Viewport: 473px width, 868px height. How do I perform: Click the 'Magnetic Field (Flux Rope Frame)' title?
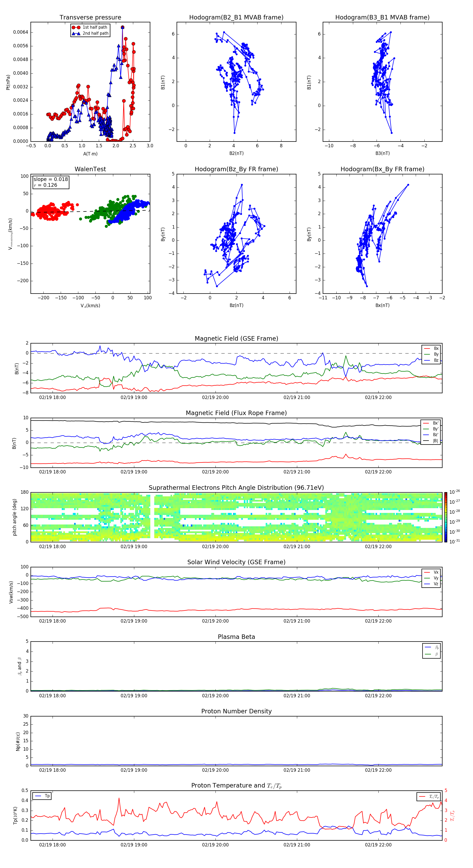(236, 413)
